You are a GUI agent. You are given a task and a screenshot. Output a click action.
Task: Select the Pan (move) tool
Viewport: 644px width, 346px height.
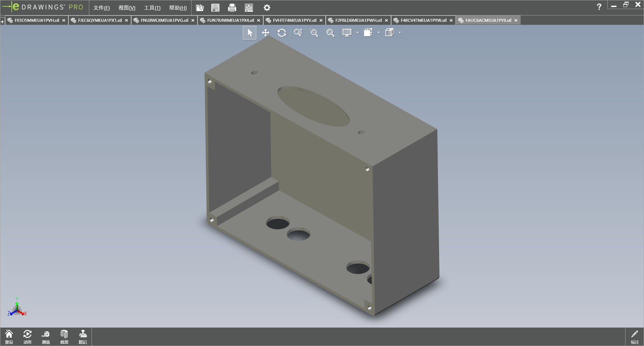coord(266,33)
